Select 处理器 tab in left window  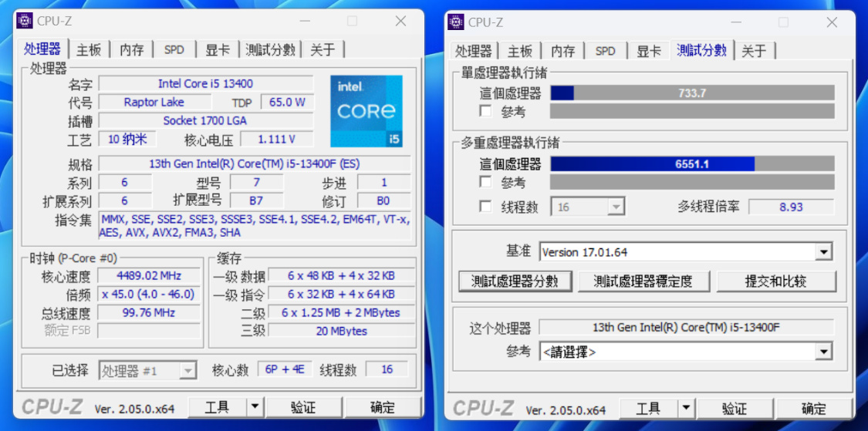(42, 49)
